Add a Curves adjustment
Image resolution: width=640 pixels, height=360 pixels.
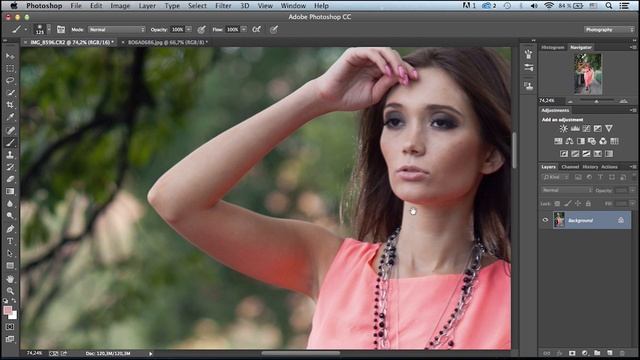click(587, 129)
